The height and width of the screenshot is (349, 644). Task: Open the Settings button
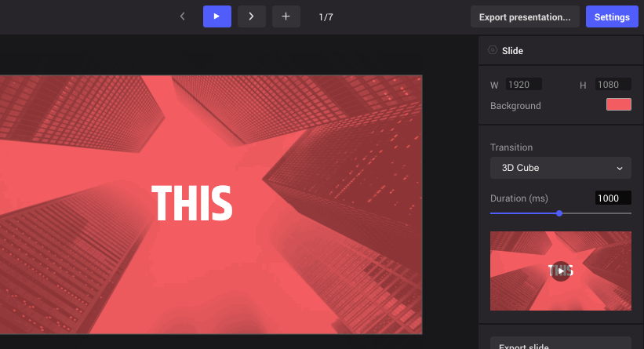611,16
